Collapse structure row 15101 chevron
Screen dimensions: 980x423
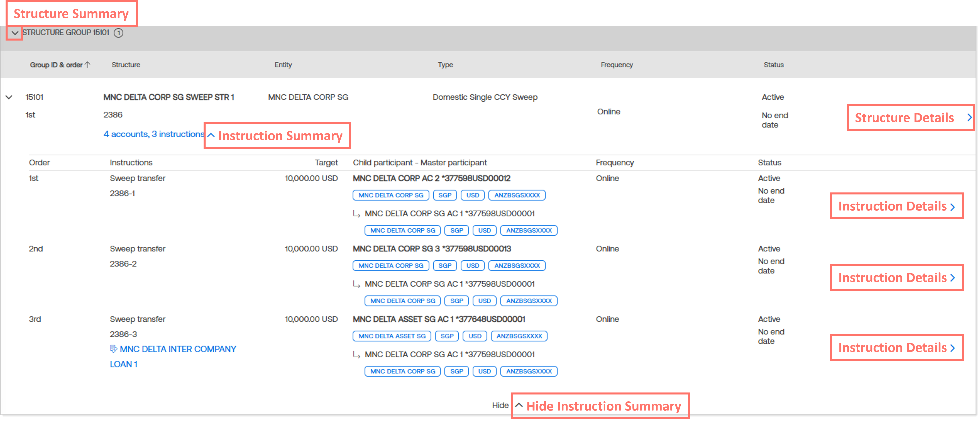(x=9, y=97)
